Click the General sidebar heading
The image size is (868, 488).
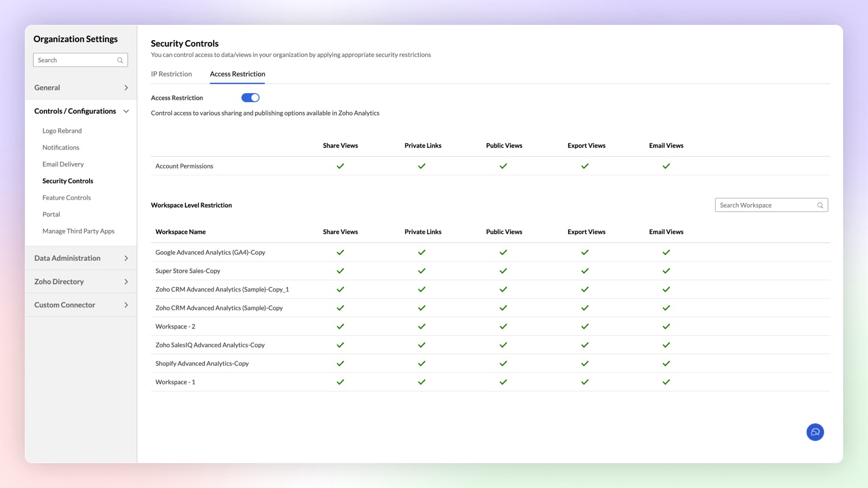pos(47,88)
